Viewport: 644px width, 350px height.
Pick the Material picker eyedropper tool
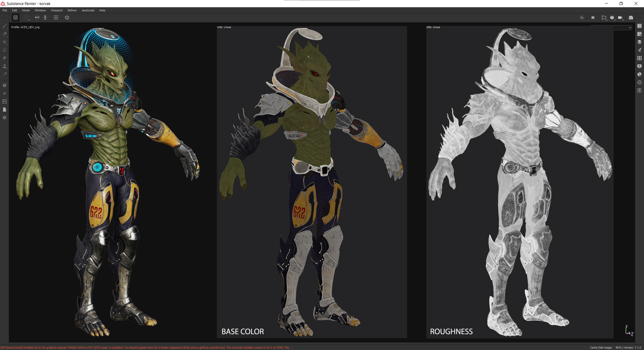5,74
